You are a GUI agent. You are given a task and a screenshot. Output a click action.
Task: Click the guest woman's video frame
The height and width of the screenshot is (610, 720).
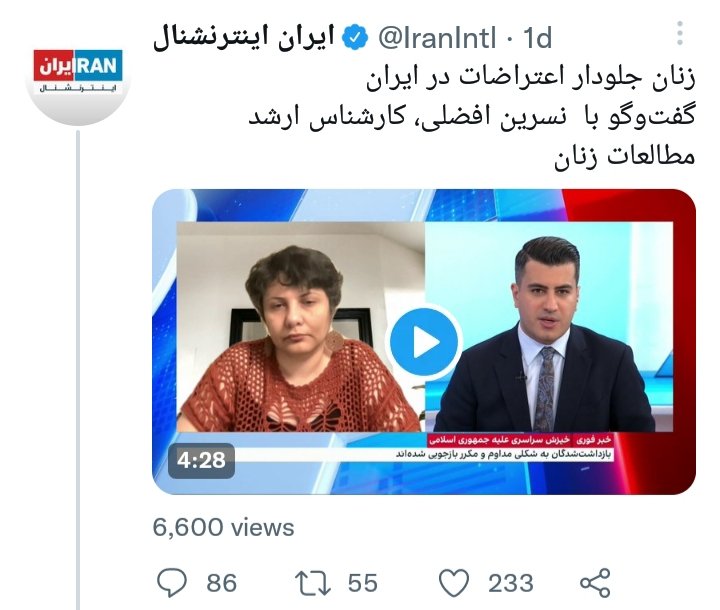coord(301,327)
